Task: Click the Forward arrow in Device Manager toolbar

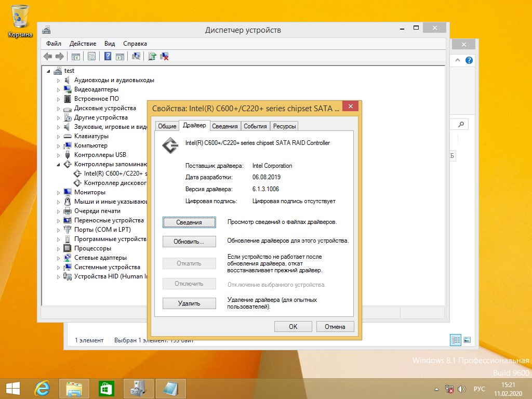Action: point(59,56)
